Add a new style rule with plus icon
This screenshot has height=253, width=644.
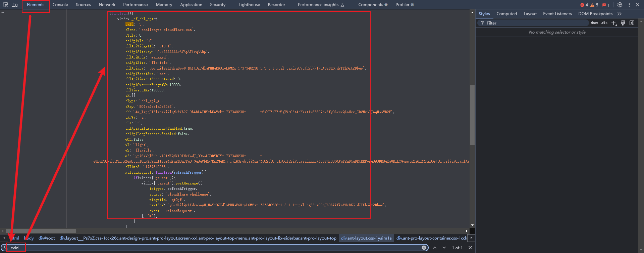pos(614,23)
